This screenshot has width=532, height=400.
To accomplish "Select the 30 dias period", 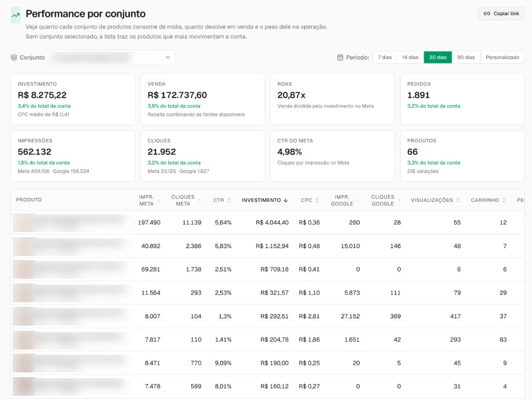I will pyautogui.click(x=437, y=57).
